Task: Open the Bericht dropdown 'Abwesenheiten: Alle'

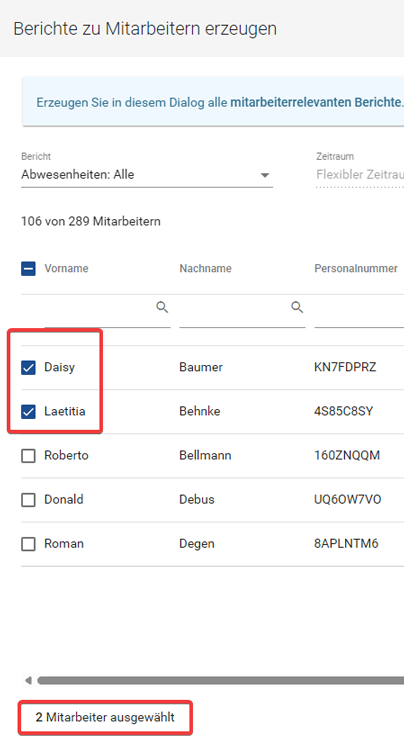Action: pyautogui.click(x=147, y=175)
